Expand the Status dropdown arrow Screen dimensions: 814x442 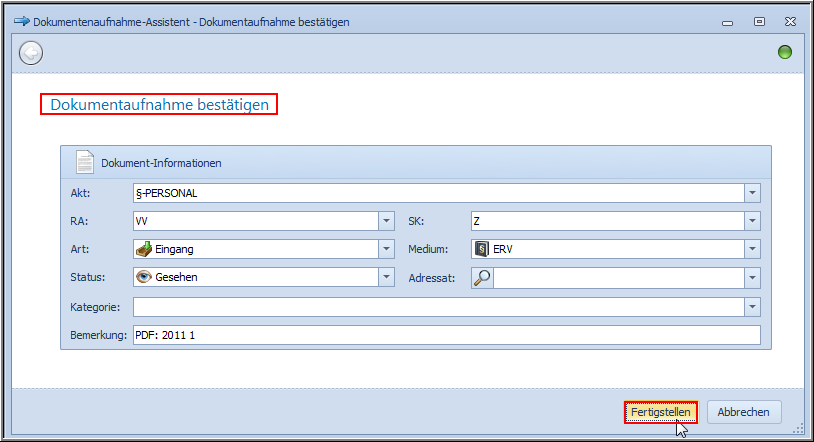pos(386,278)
